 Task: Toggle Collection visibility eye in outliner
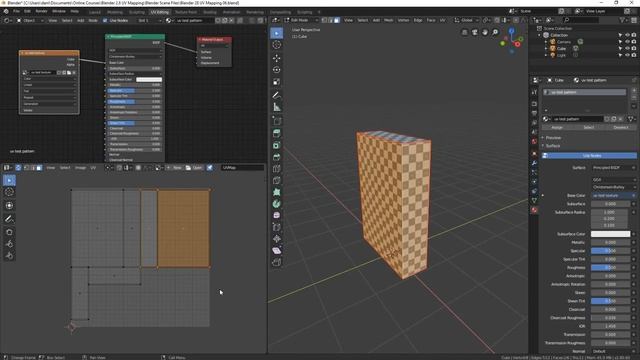(x=627, y=35)
